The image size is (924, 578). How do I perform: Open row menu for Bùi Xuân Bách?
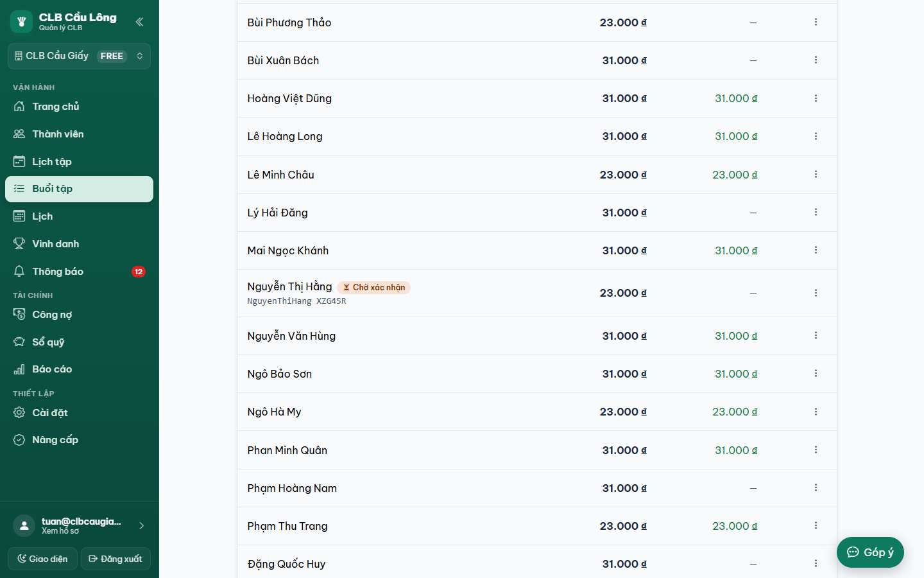(x=816, y=60)
